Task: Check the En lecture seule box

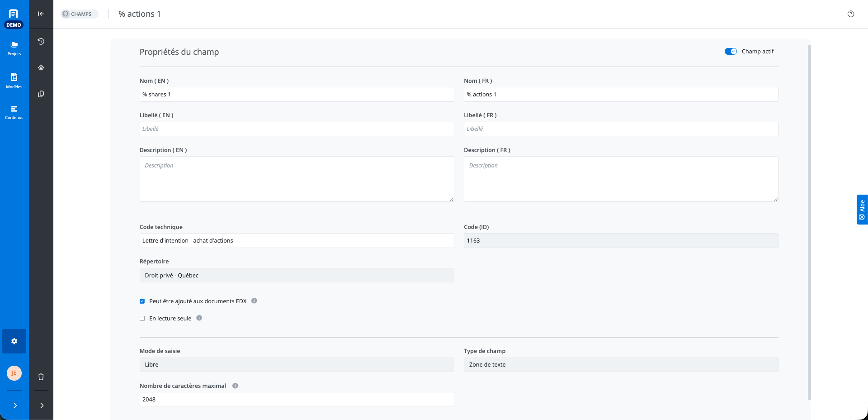Action: 142,319
